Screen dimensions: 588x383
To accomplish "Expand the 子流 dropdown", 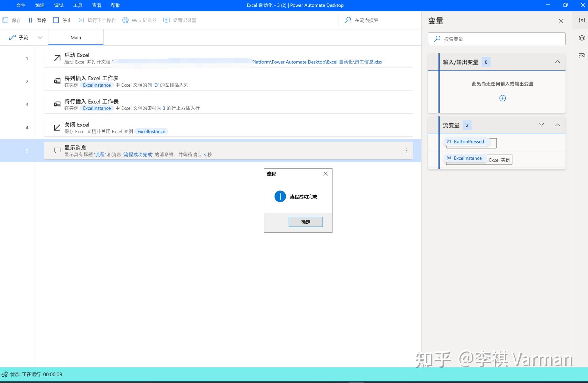I will tap(40, 37).
